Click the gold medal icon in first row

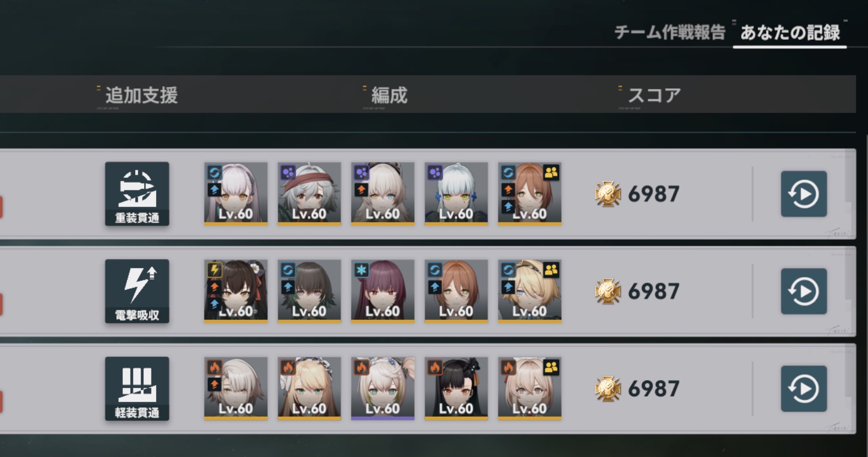tap(608, 194)
